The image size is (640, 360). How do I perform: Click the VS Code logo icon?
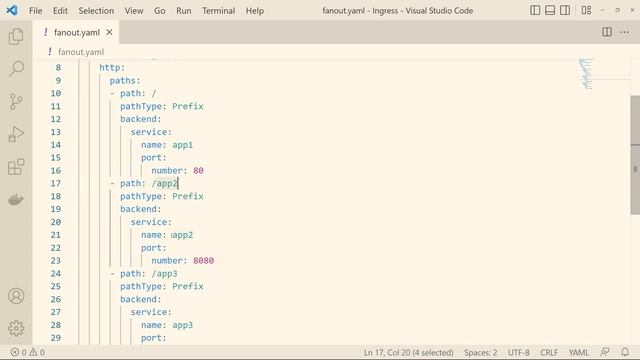(x=12, y=10)
